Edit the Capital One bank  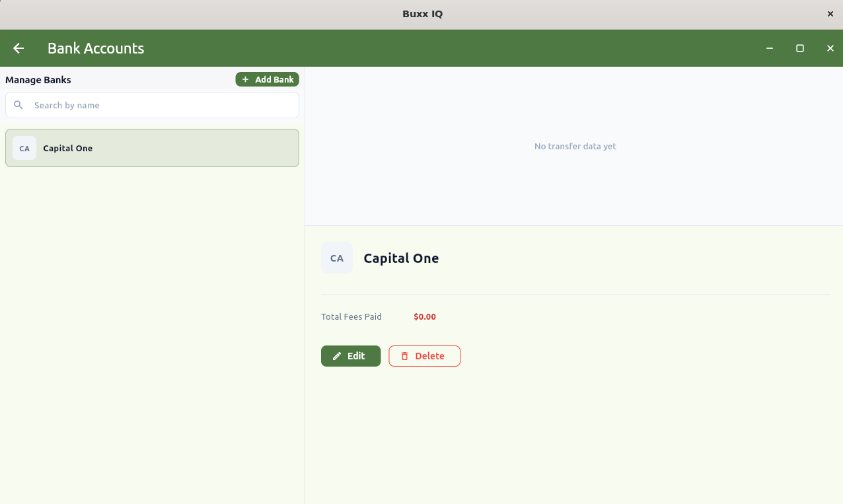[351, 356]
